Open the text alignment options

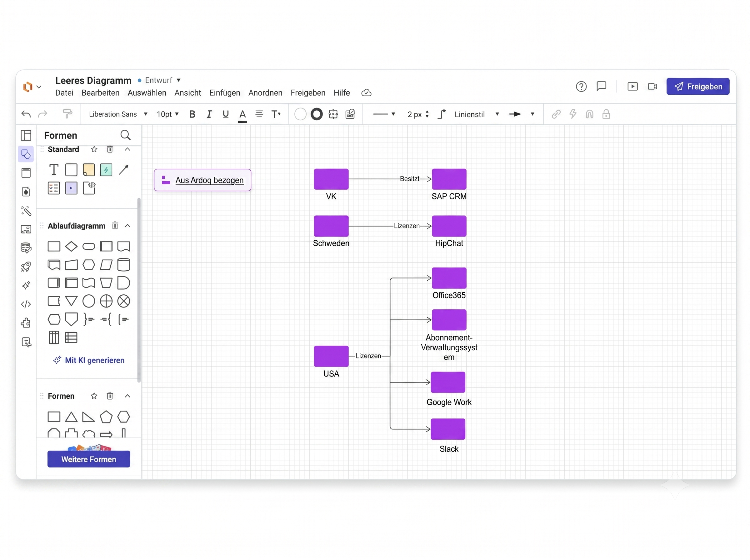tap(259, 114)
